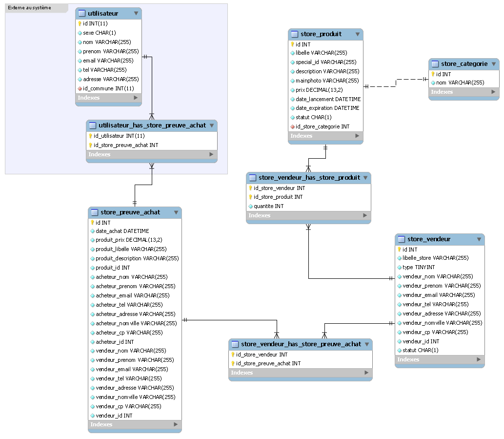The width and height of the screenshot is (504, 439).
Task: Click the store_produit table icon
Action: (x=294, y=34)
